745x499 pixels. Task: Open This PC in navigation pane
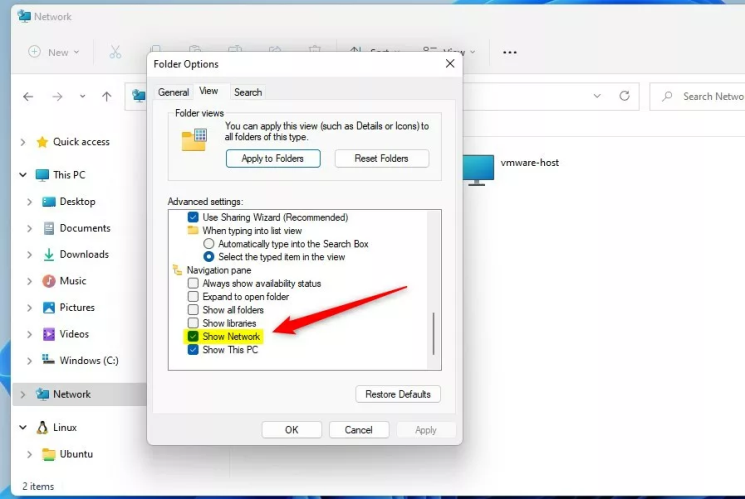(69, 174)
